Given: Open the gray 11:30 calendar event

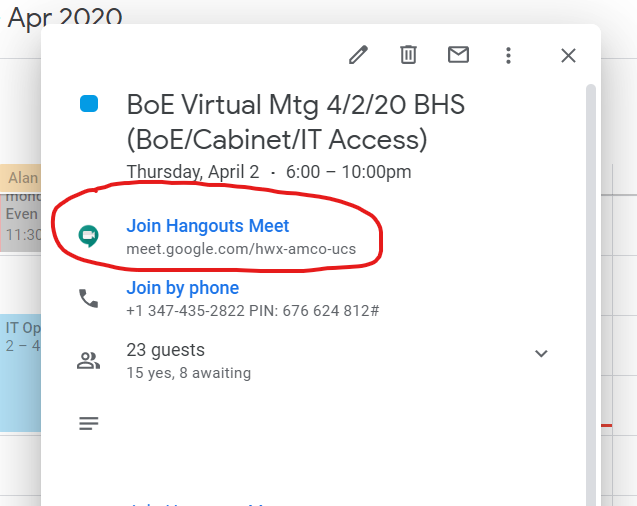Looking at the screenshot, I should coord(20,222).
